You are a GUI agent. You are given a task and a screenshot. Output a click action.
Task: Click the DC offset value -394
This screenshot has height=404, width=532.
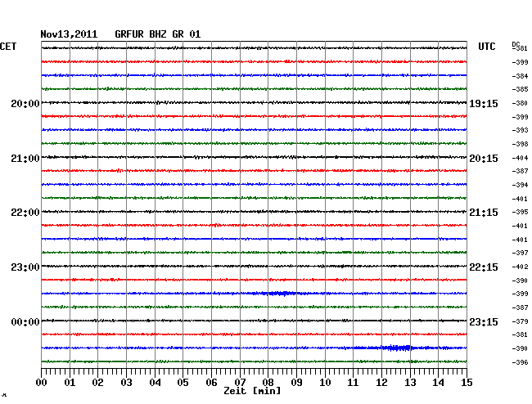pyautogui.click(x=520, y=185)
